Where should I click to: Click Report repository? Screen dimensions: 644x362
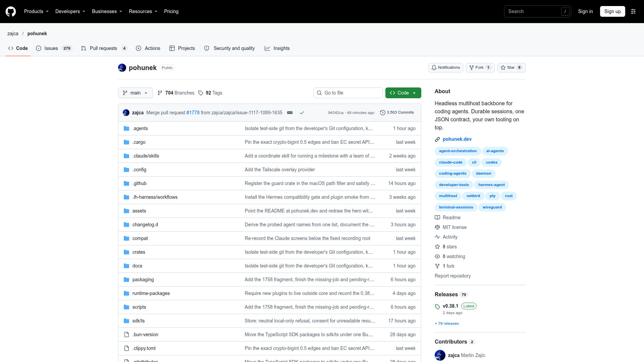coord(452,276)
